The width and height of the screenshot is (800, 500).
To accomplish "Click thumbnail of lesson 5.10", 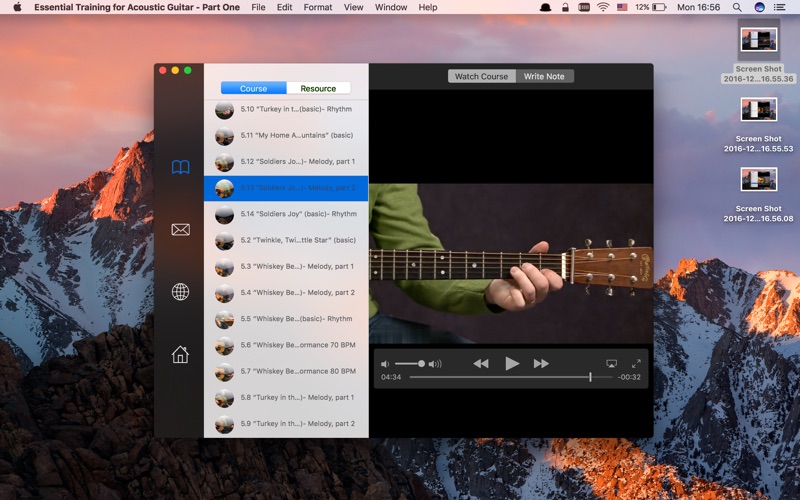I will pyautogui.click(x=224, y=110).
